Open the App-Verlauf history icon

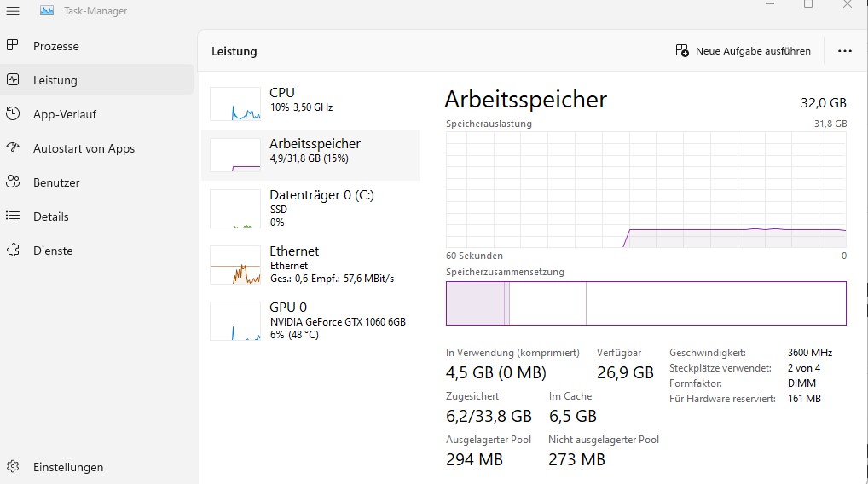pos(13,114)
